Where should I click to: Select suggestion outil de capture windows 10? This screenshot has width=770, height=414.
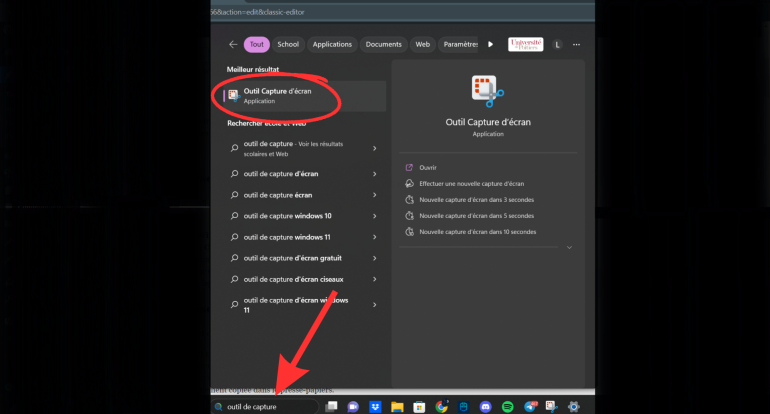point(287,216)
